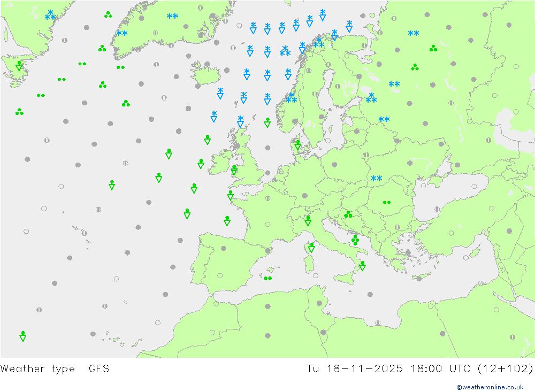Viewport: 535px width, 392px height.
Task: Click the grey overcast dot in the Mediterranean south of Italy
Action: [370, 294]
